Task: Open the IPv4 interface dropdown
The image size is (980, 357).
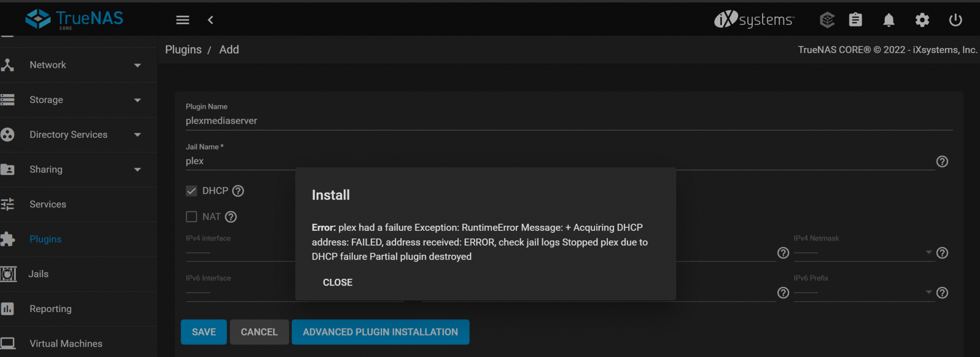Action: point(240,252)
